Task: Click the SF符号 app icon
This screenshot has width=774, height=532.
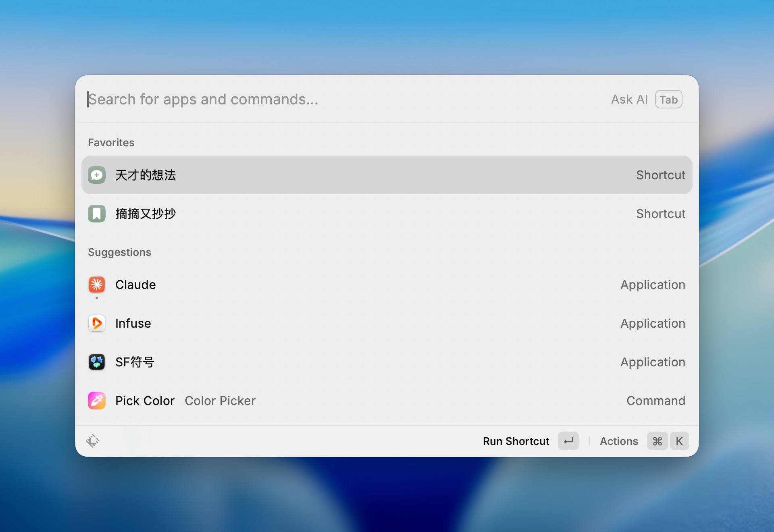Action: point(97,362)
